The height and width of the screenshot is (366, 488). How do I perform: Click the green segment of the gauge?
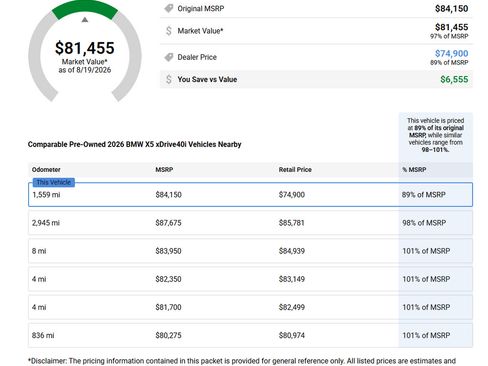(x=85, y=10)
